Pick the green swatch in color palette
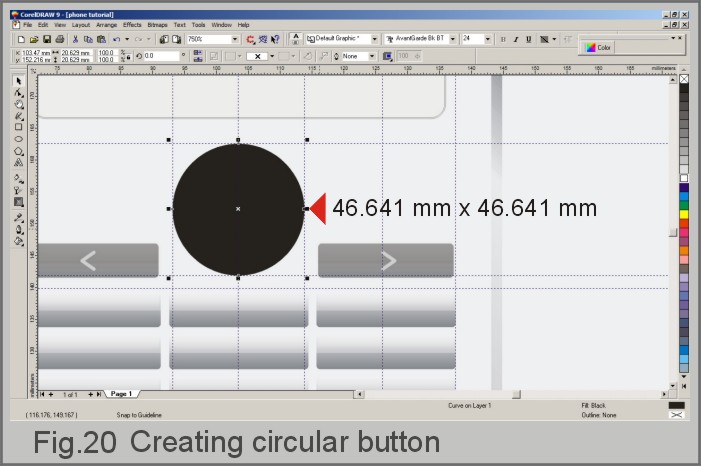Screen dimensions: 701x466 tap(684, 205)
